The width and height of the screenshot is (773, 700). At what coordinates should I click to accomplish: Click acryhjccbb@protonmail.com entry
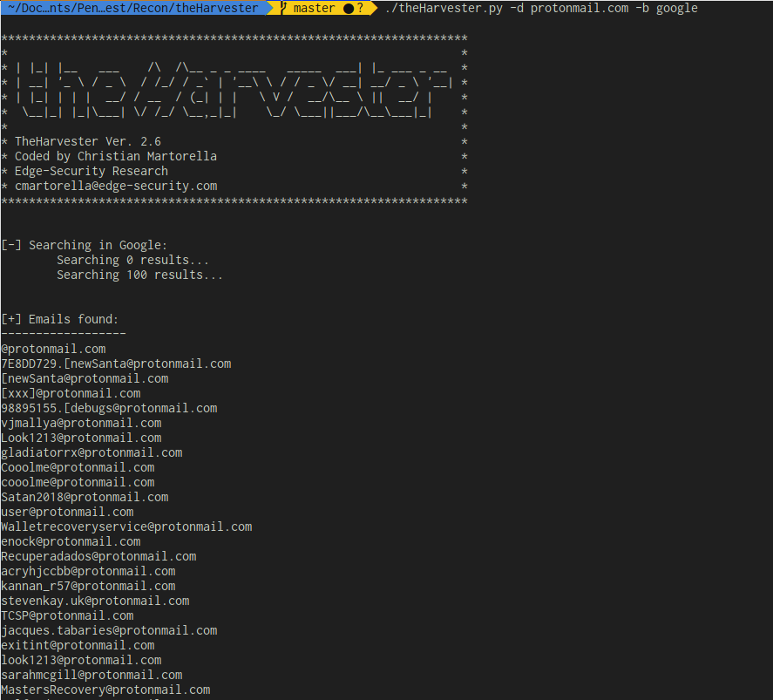[88, 571]
